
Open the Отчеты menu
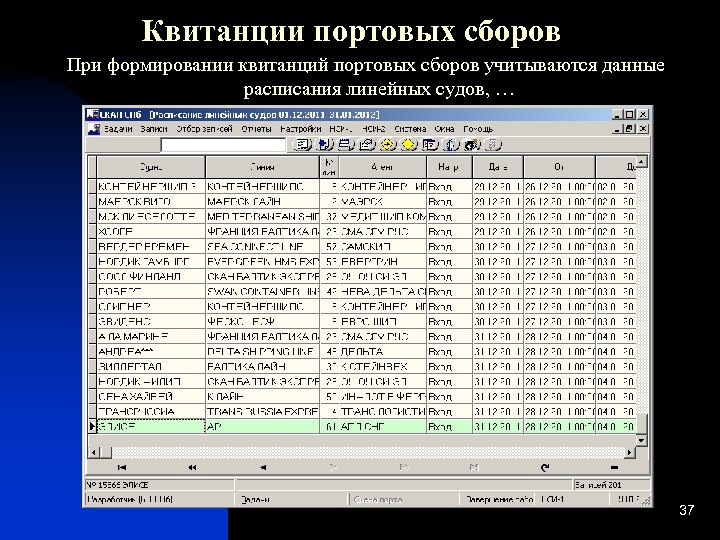click(x=257, y=129)
